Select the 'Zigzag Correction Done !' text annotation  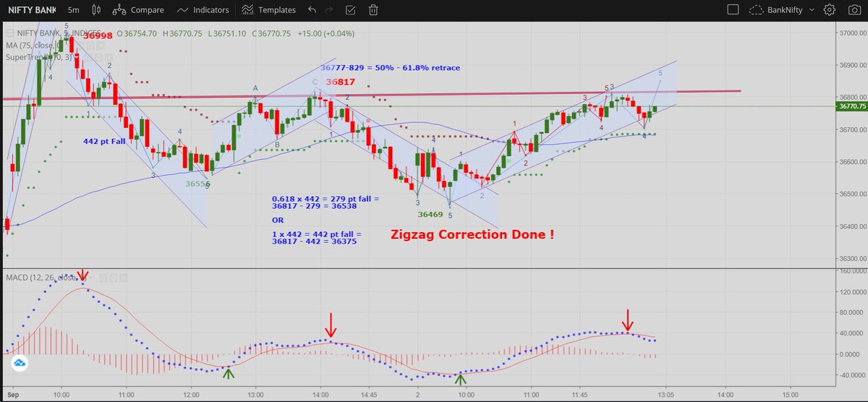473,235
